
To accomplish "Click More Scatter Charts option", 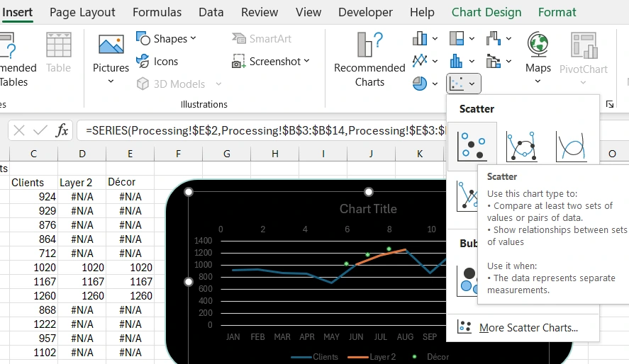I will [x=528, y=327].
